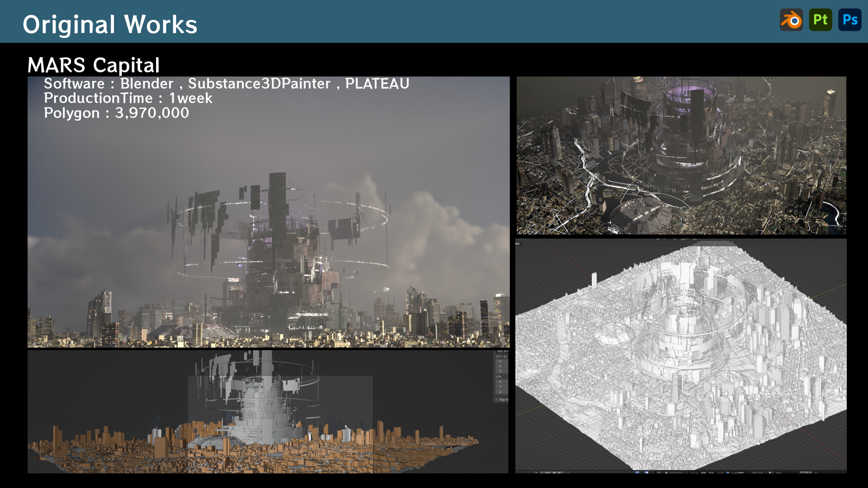Open the XYZ オイラー rotation mode dropdown

pos(502,351)
